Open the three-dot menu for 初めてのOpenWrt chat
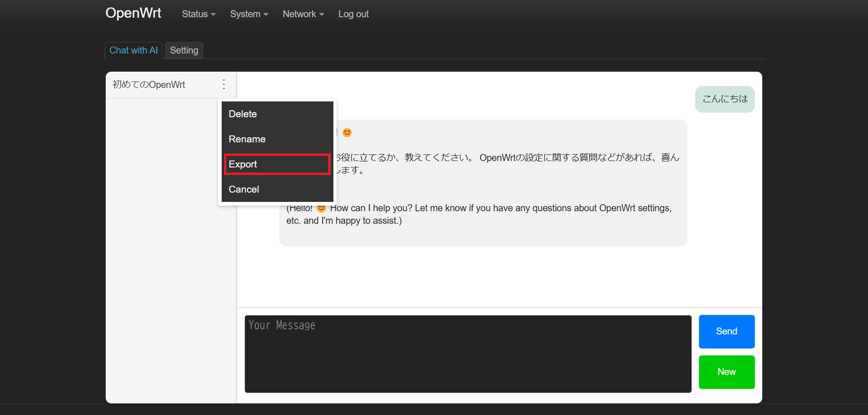Image resolution: width=868 pixels, height=415 pixels. pyautogui.click(x=224, y=84)
